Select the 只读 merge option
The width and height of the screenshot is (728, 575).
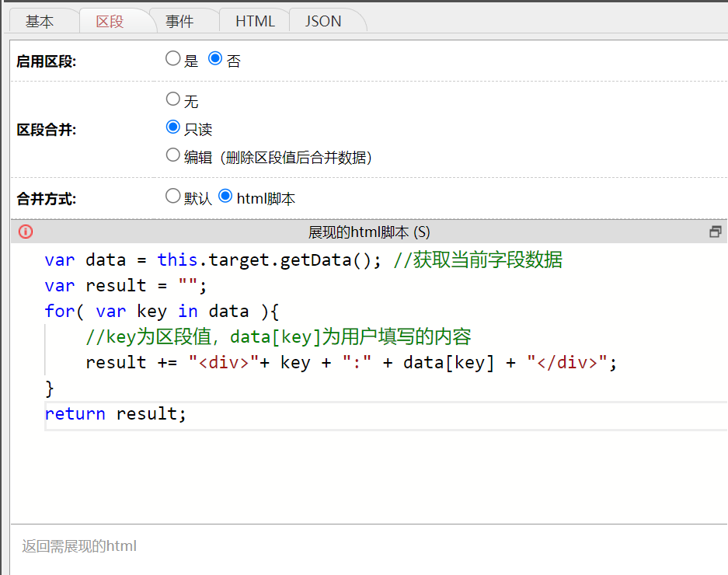[x=173, y=127]
